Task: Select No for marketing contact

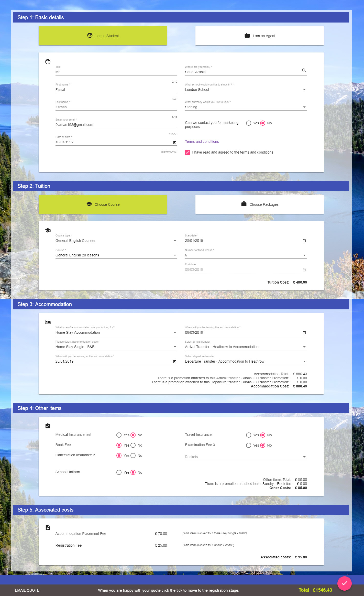Action: pos(263,123)
